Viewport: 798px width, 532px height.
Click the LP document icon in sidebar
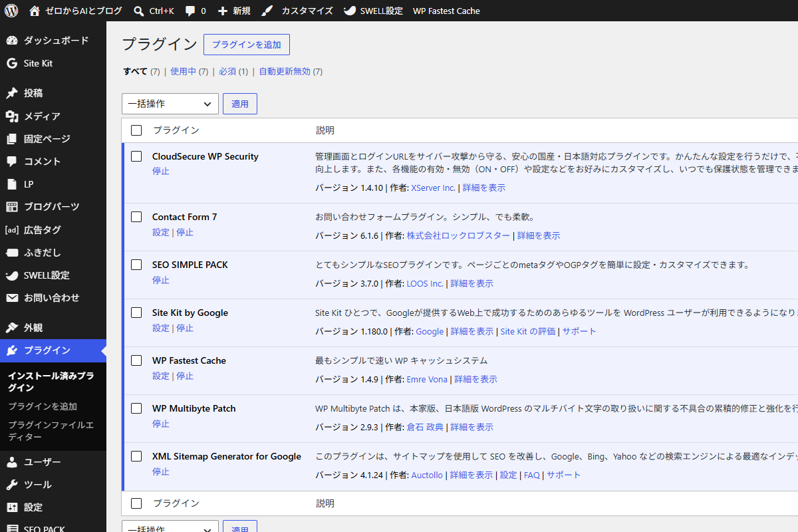coord(12,184)
